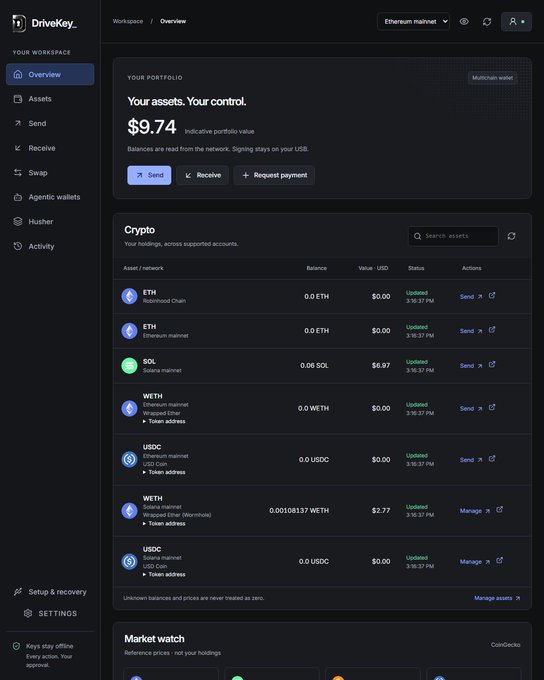Click the $2.77 value cell

(x=381, y=510)
